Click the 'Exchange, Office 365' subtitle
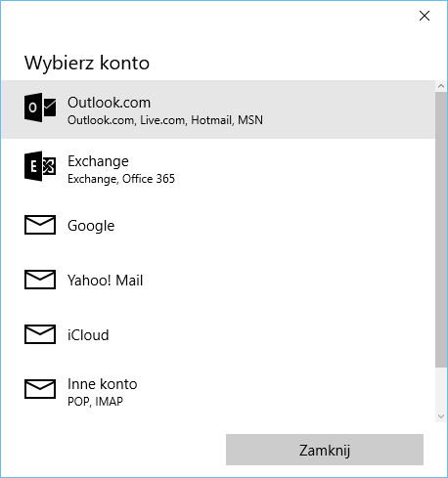The width and height of the screenshot is (448, 478). point(121,179)
